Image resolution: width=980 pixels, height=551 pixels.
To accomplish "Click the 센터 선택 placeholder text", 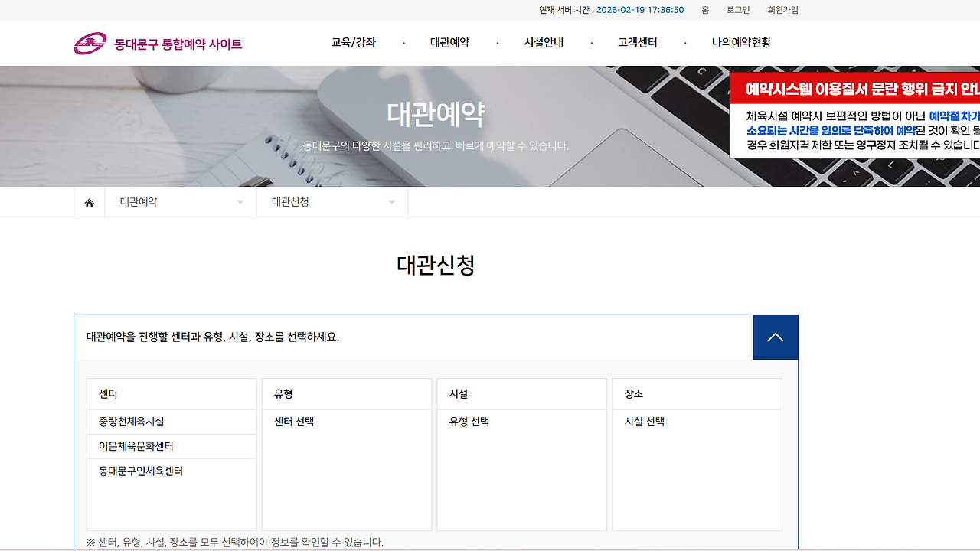I will [294, 422].
